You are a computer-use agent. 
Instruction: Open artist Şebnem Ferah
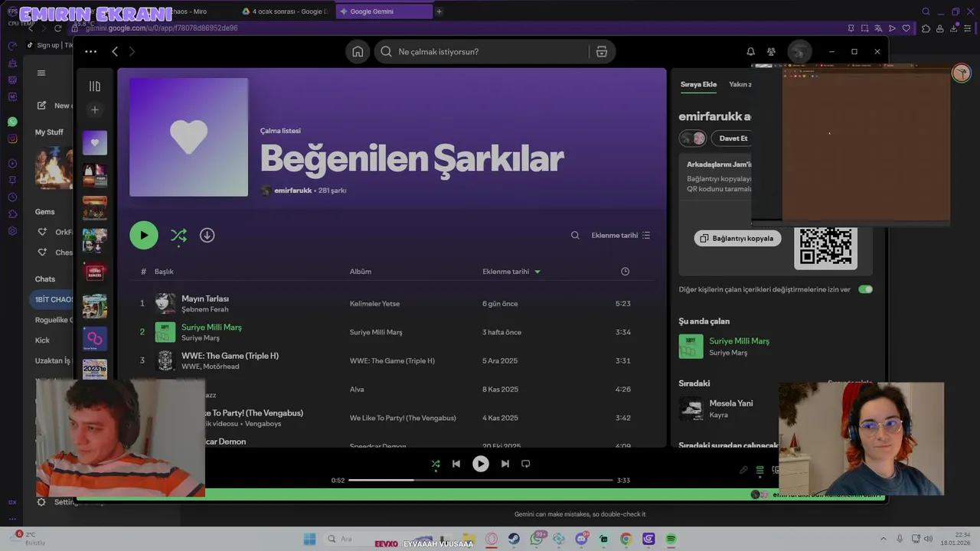pos(205,309)
